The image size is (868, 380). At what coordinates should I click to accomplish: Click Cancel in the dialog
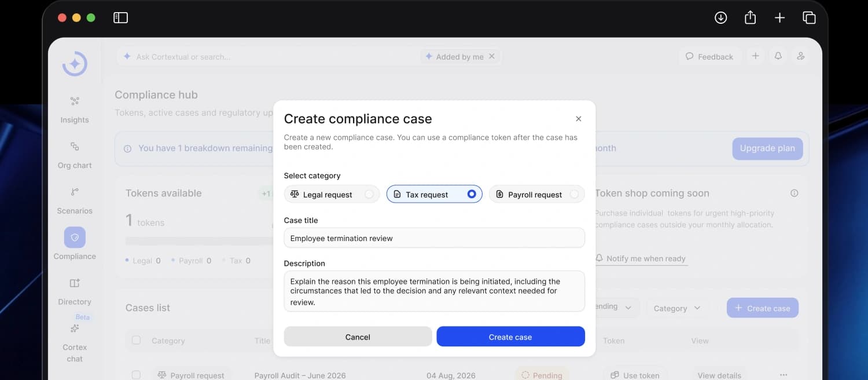[358, 337]
